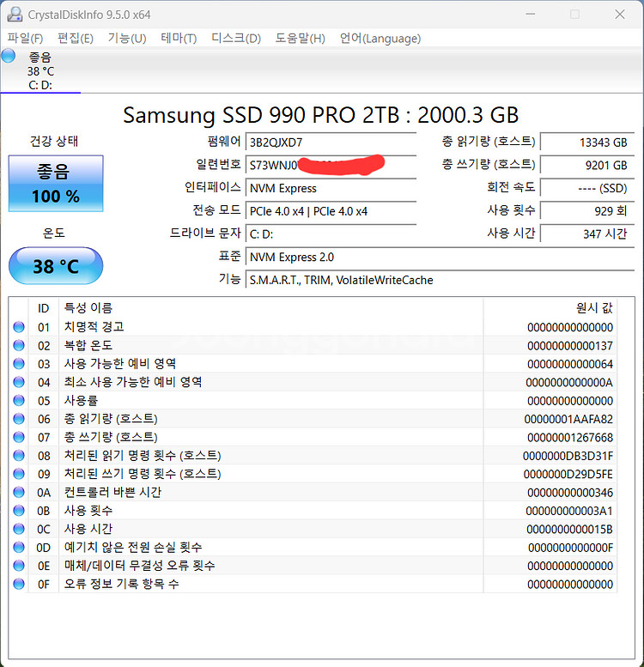Click status orb for 0E 매체/데이터 무결성 오류

[19, 566]
